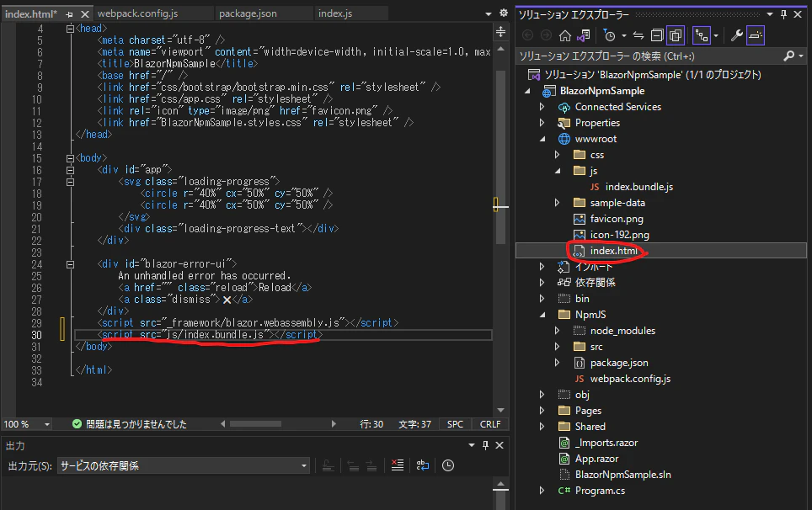Click the editor horizontal scrollbar thumb
Viewport: 812px width, 510px height.
tap(256, 424)
